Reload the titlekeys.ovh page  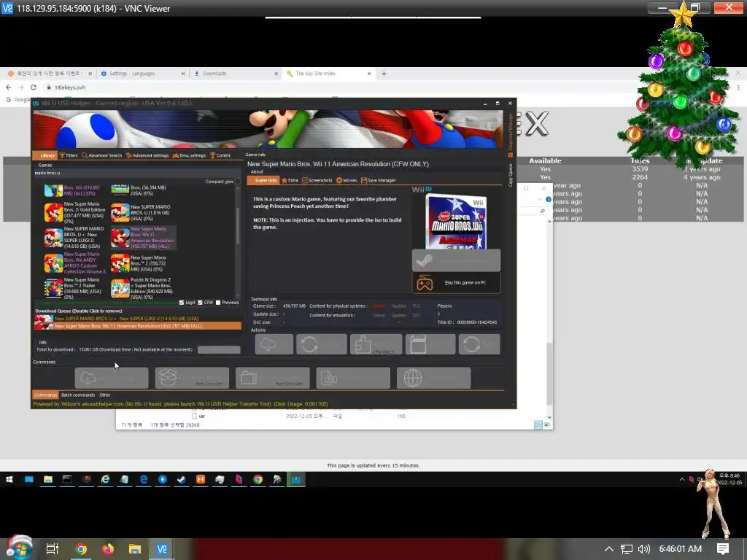pyautogui.click(x=34, y=87)
